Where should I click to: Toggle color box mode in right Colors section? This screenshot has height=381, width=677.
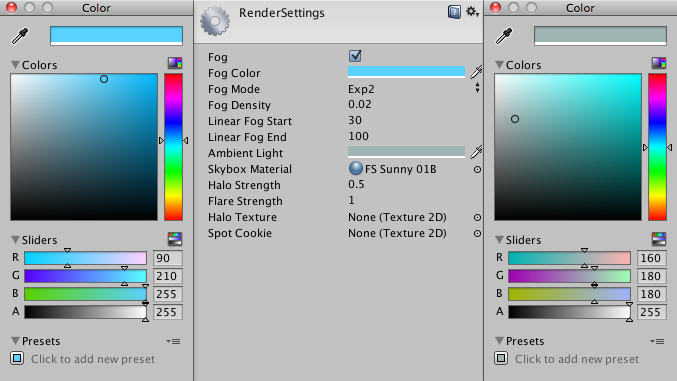click(659, 63)
